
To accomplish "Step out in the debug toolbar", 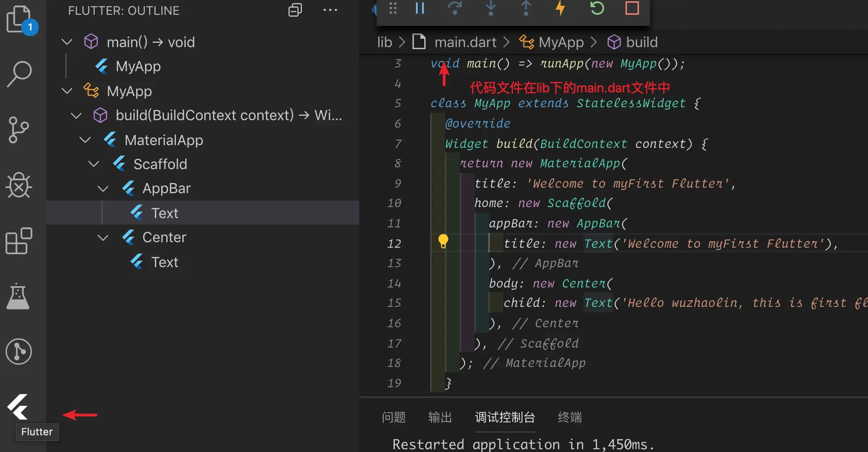I will point(526,8).
